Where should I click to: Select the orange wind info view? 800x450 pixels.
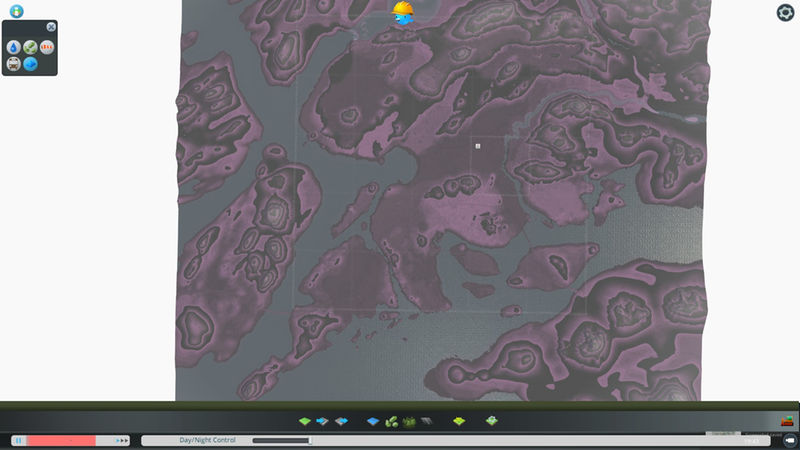click(x=47, y=47)
